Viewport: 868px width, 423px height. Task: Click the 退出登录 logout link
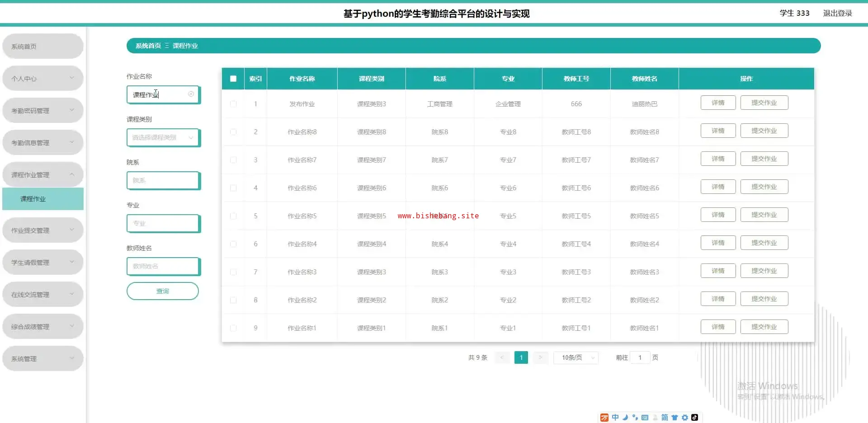coord(837,13)
